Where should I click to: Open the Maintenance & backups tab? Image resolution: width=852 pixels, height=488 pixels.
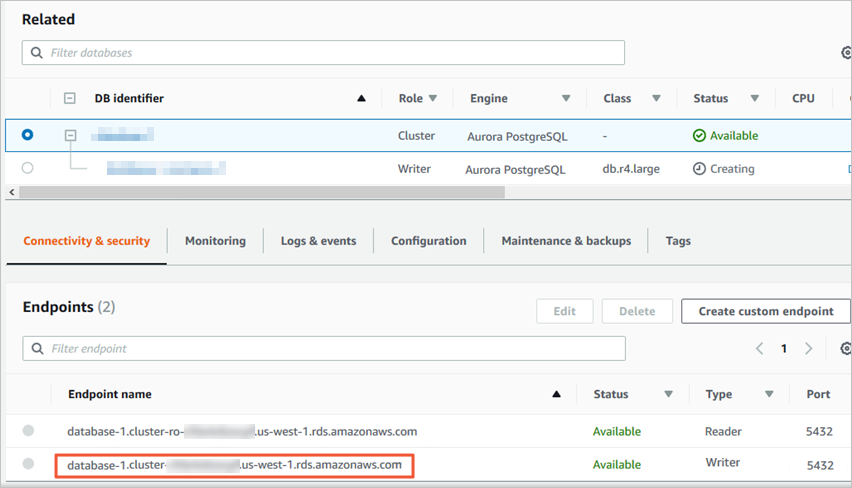[x=566, y=241]
